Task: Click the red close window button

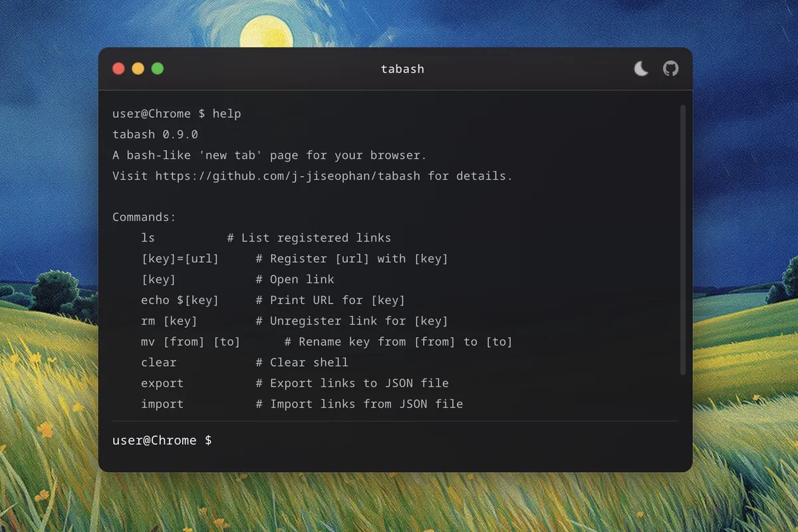Action: [x=119, y=68]
